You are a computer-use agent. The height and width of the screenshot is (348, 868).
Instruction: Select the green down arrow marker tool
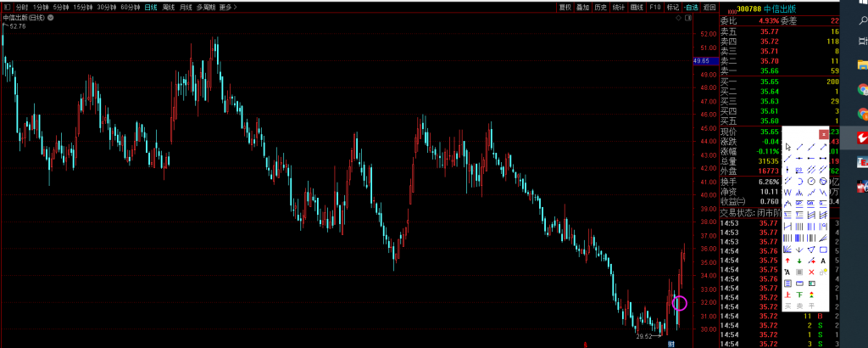pyautogui.click(x=798, y=261)
